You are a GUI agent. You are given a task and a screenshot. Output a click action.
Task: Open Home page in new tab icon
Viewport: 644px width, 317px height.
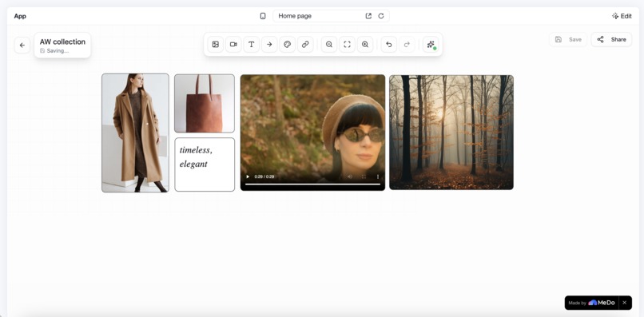[368, 16]
